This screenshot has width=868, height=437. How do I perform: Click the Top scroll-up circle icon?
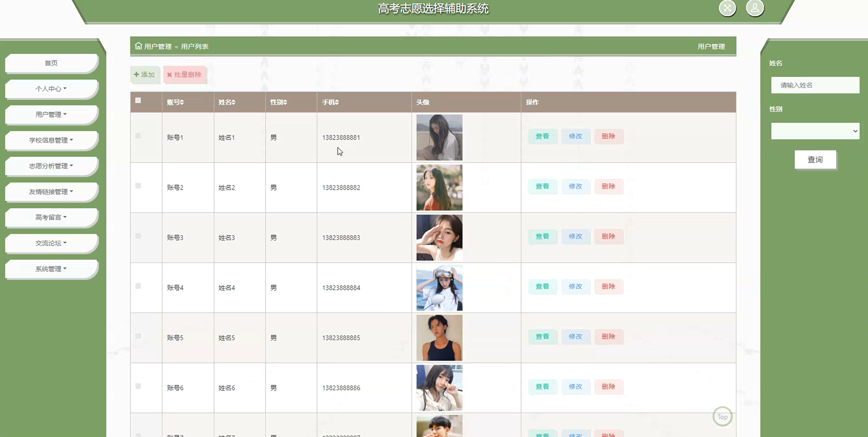tap(722, 416)
